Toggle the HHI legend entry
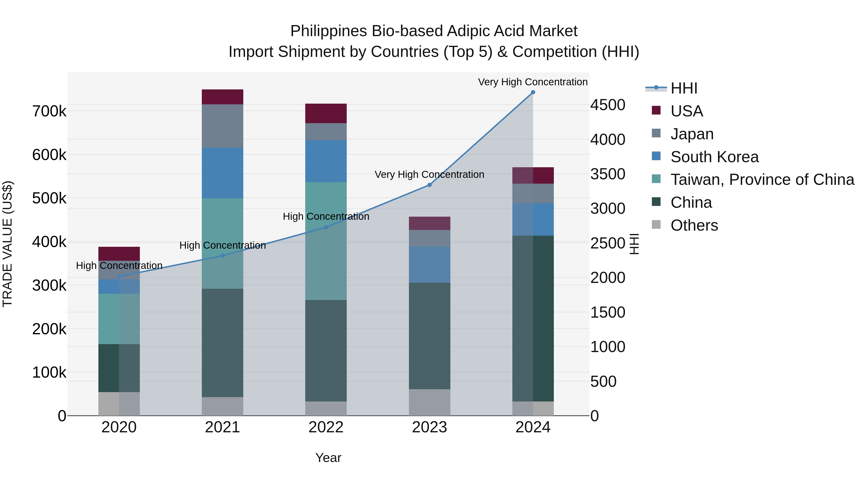The width and height of the screenshot is (868, 488). pos(671,88)
